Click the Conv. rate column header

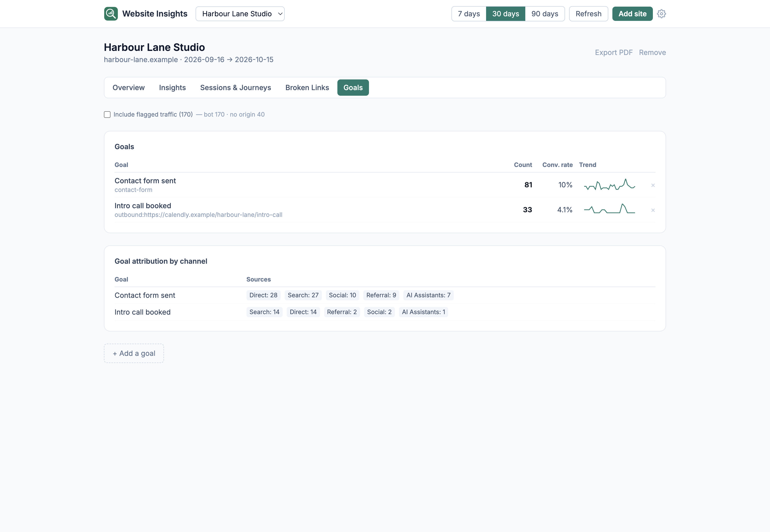[557, 165]
